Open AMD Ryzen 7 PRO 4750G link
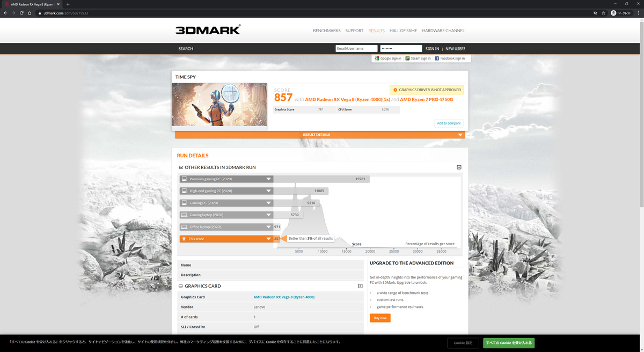The width and height of the screenshot is (644, 352). (x=426, y=99)
